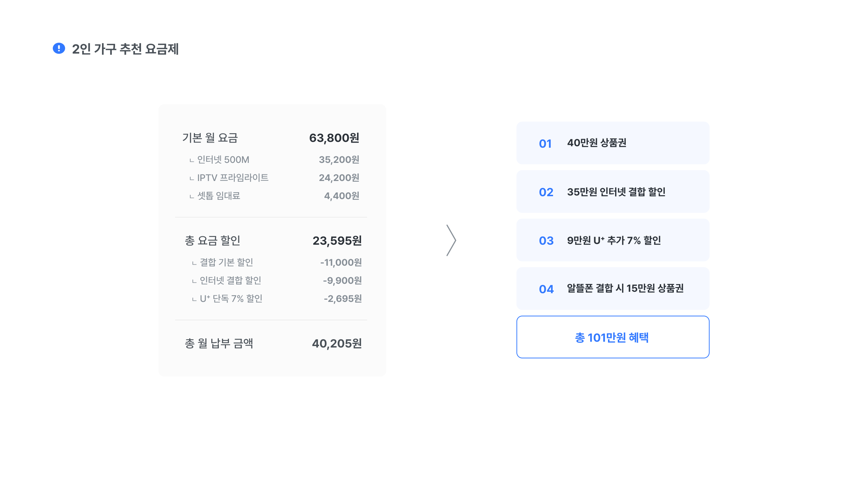
Task: Select the 인터넷 결합 할인 line item
Action: 230,281
